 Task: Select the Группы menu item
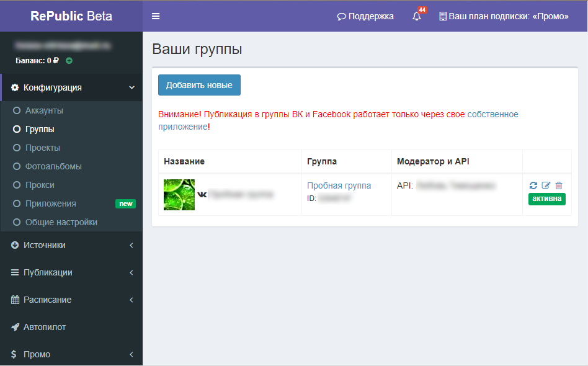tap(71, 129)
